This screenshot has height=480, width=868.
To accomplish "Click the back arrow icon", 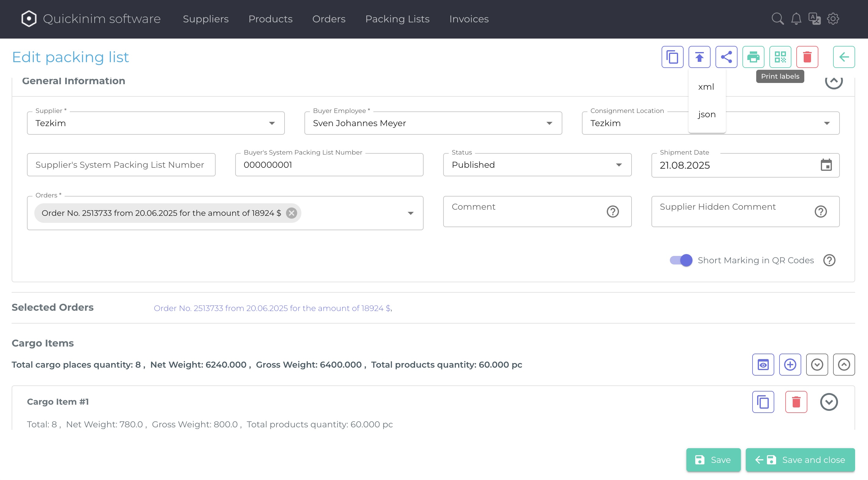I will (x=844, y=57).
